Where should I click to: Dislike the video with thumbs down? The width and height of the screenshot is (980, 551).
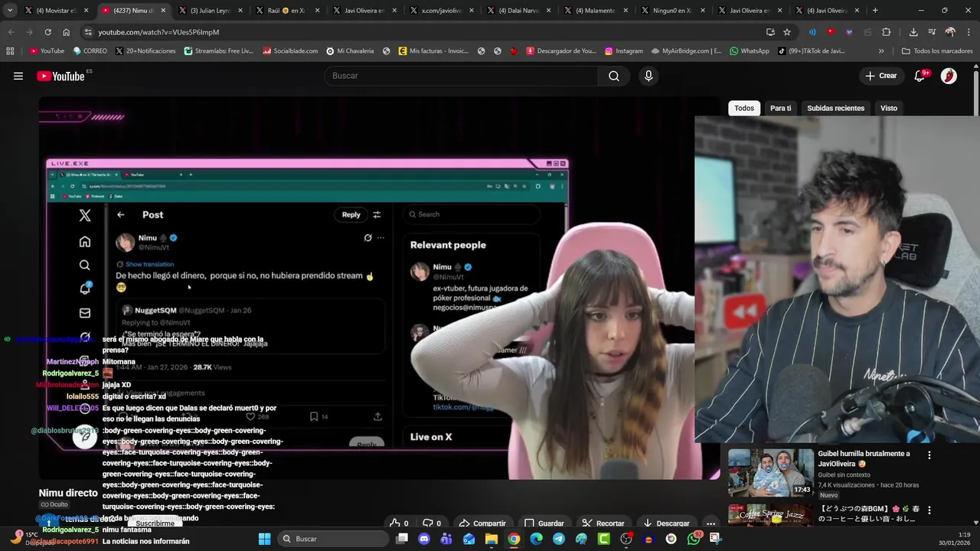tap(433, 523)
